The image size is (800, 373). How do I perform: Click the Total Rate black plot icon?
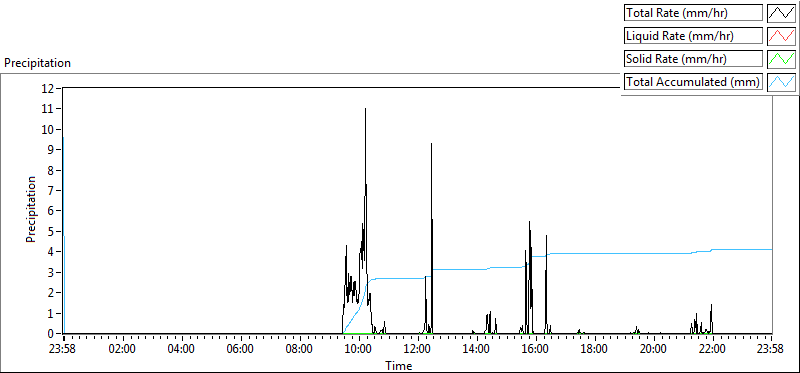[x=782, y=13]
